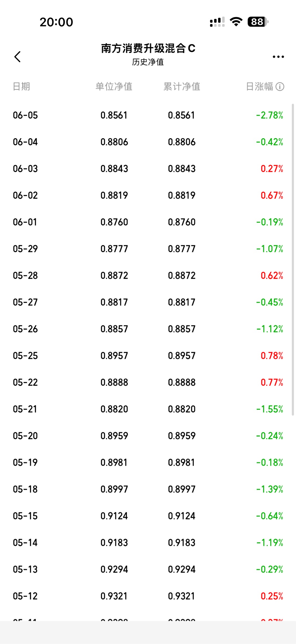Tap the 0.25% change on 05-12
The height and width of the screenshot is (644, 296).
point(272,596)
